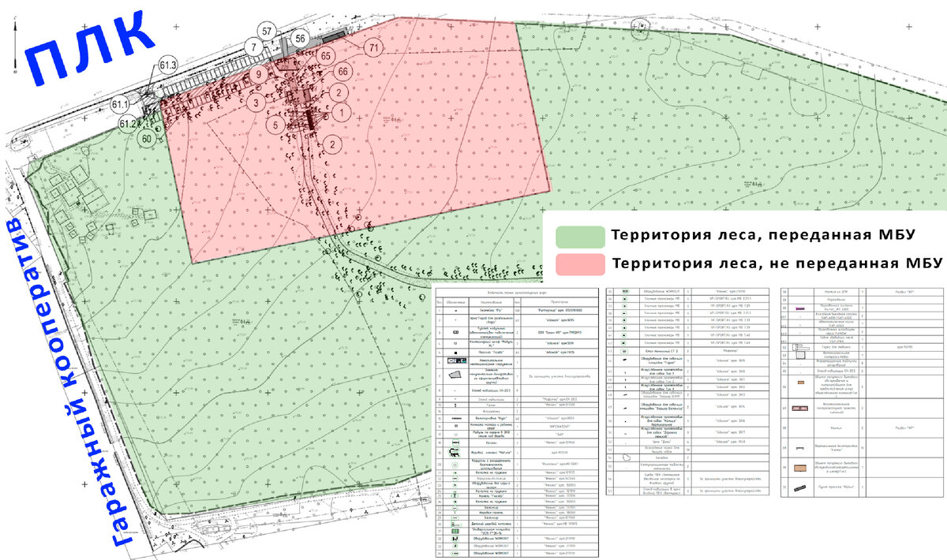Click the circled marker 66
947x560 pixels.
tap(342, 72)
